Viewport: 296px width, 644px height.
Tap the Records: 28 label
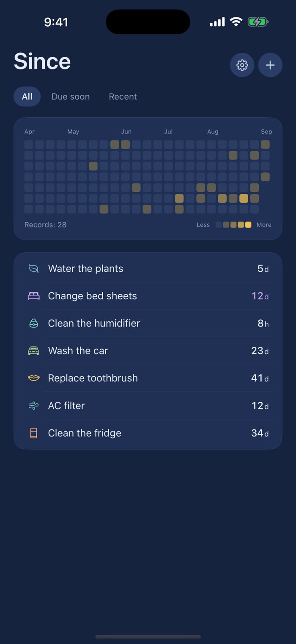click(x=45, y=225)
